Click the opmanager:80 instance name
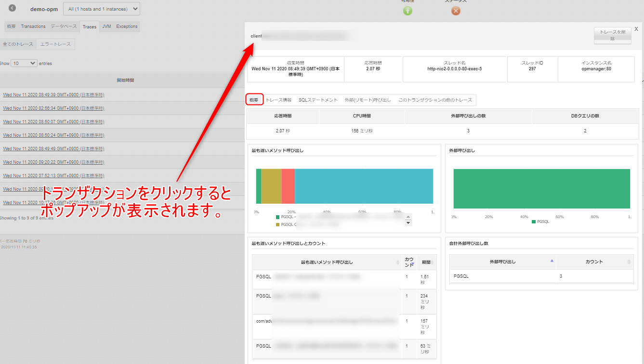Viewport: 644px width, 364px height. click(x=596, y=69)
